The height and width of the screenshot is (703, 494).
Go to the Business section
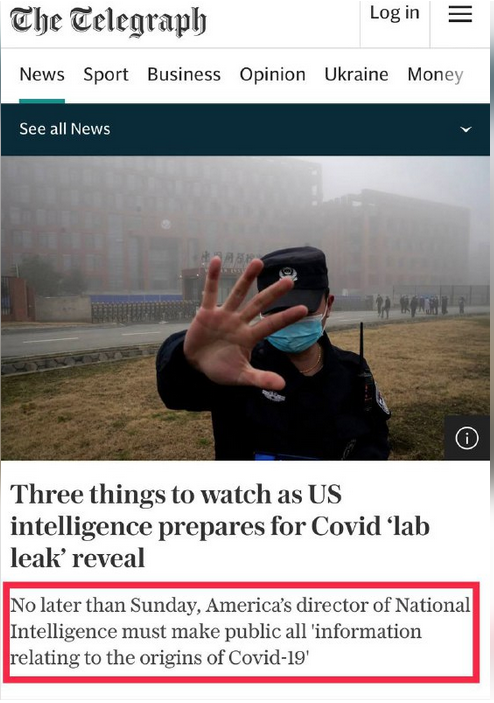[184, 74]
